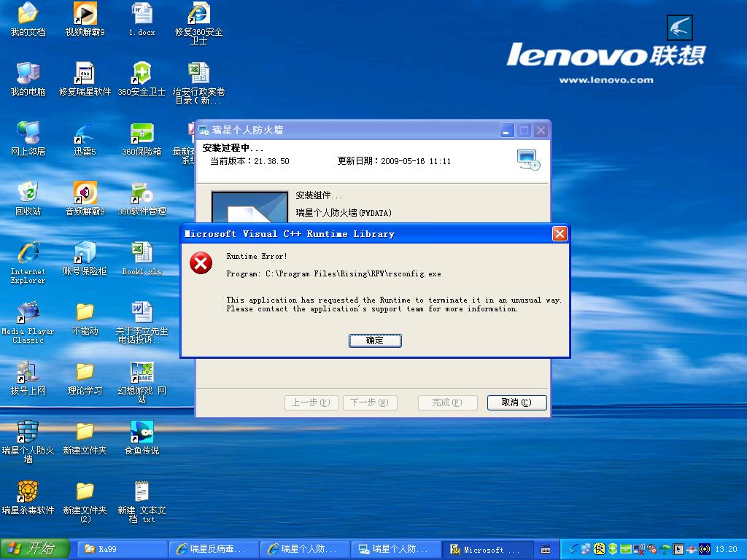This screenshot has height=560, width=747.
Task: Click the rsconfig.exe program path text
Action: pos(333,274)
